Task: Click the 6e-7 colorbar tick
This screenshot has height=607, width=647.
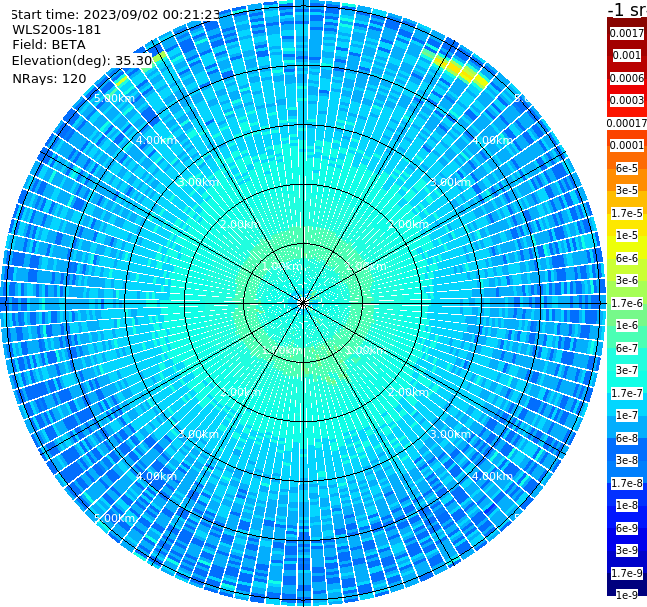Action: (627, 348)
